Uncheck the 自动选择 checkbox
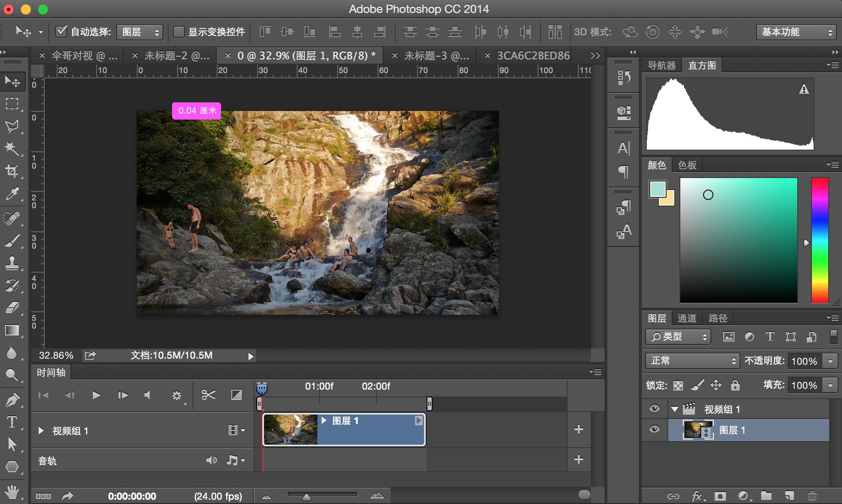The width and height of the screenshot is (842, 504). (x=61, y=31)
